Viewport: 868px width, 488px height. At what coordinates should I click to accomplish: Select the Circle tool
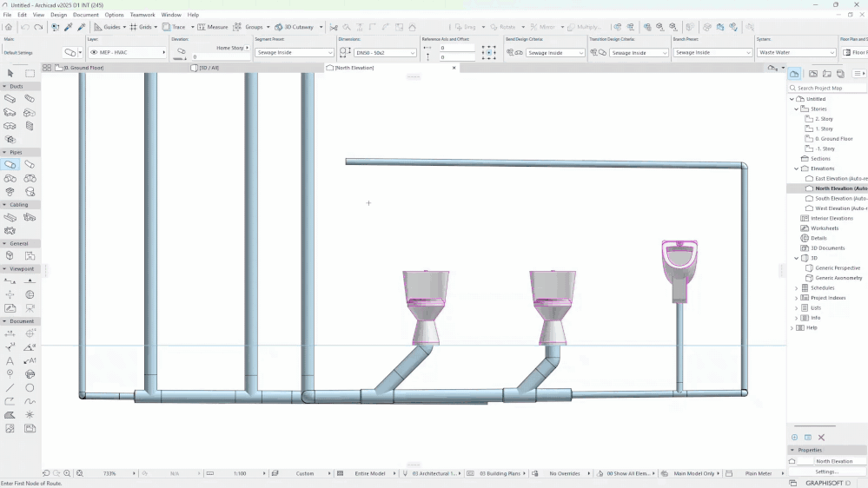pos(30,388)
